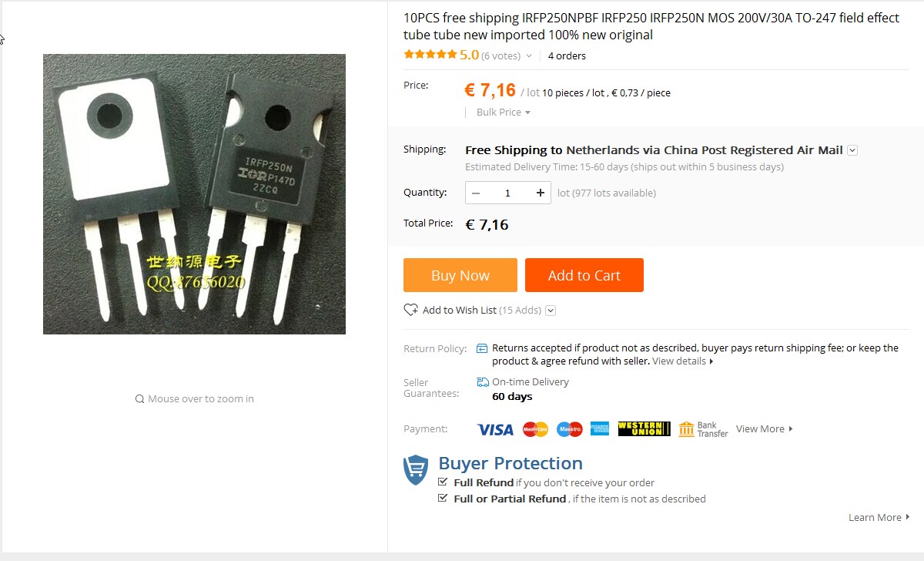
Task: Open the shipping method dropdown arrow
Action: (x=852, y=150)
